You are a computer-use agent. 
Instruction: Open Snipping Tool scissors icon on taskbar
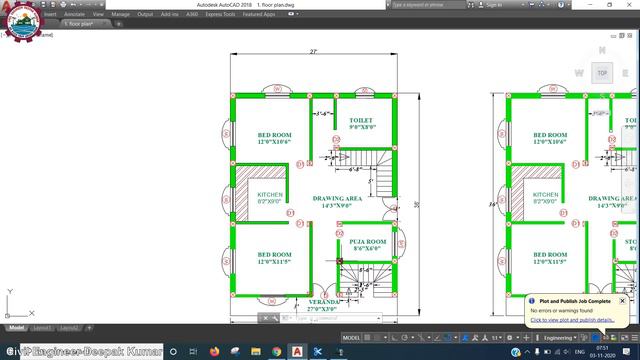point(318,351)
